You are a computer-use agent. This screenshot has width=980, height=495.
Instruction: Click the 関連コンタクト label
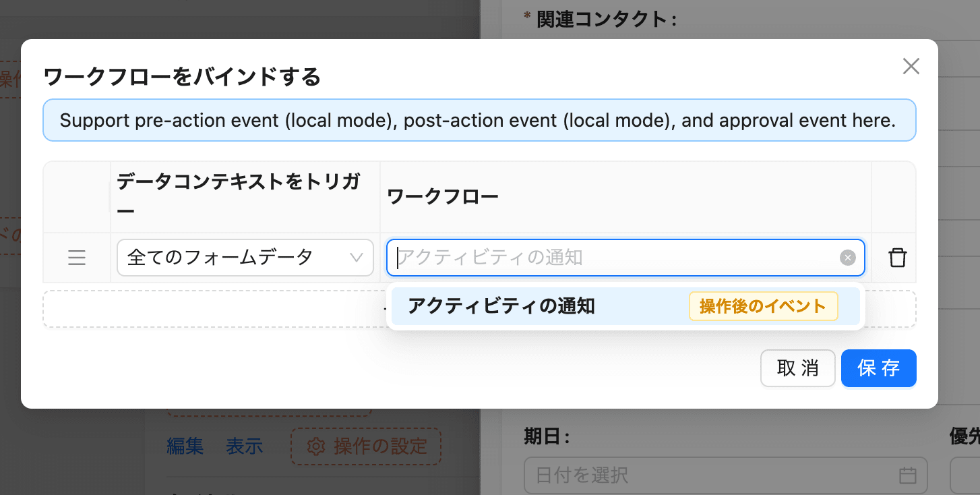point(600,20)
